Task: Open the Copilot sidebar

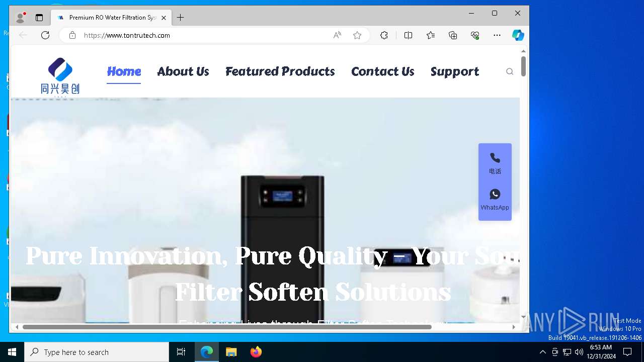Action: (518, 35)
